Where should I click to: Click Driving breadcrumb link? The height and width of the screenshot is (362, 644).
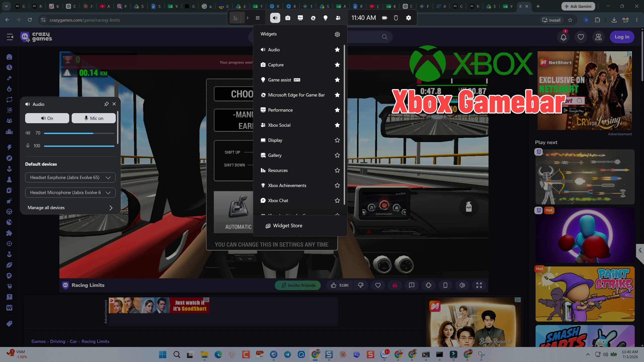[x=58, y=341]
